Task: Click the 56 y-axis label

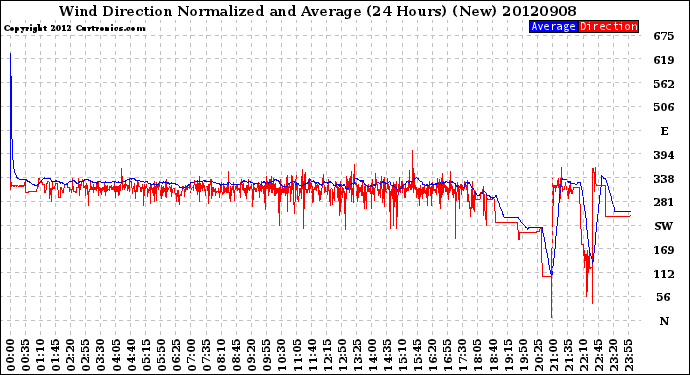Action: tap(664, 297)
